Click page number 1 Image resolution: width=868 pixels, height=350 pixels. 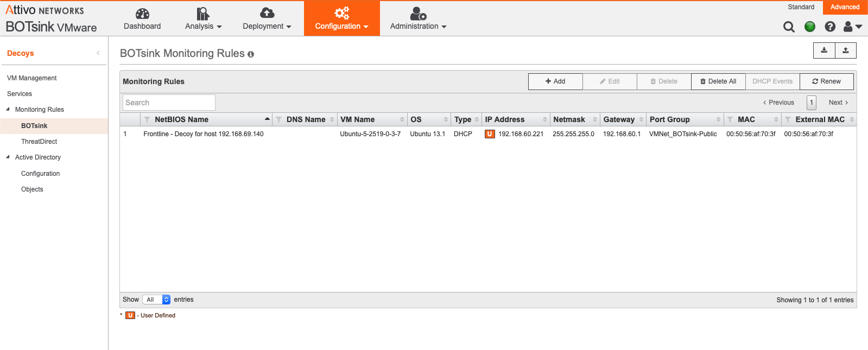[812, 103]
